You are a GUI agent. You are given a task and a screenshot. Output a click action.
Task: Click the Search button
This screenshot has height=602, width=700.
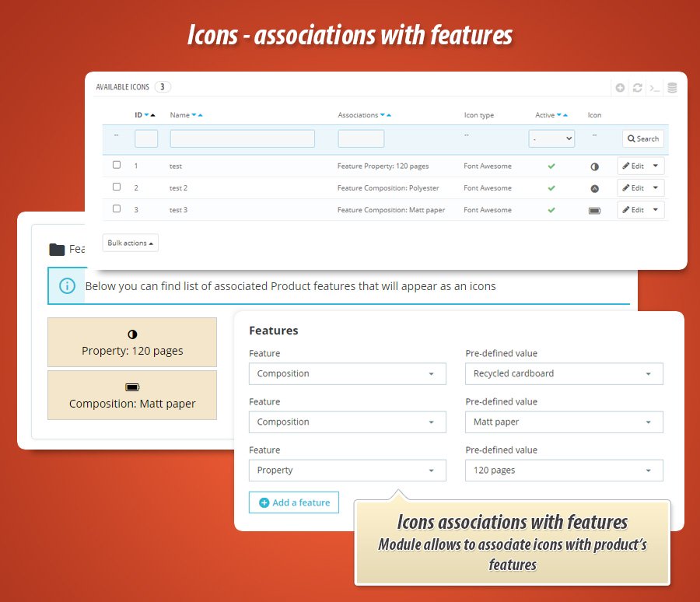pyautogui.click(x=642, y=138)
